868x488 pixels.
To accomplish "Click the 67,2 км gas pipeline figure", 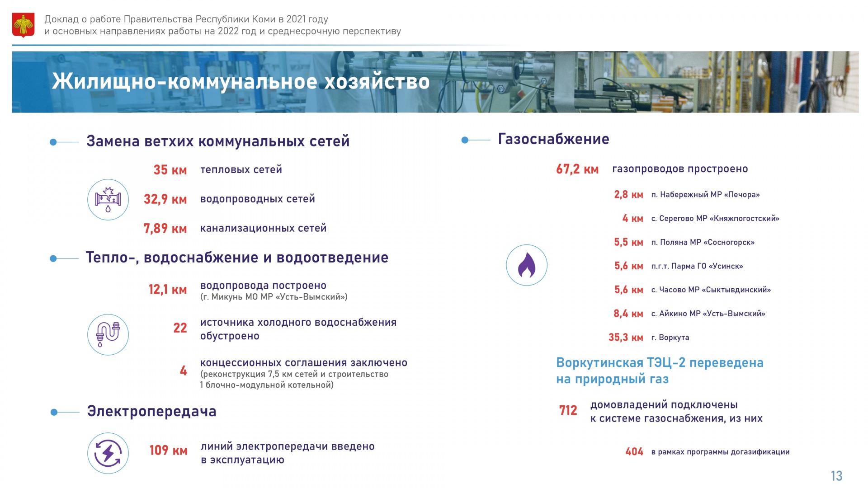I will pyautogui.click(x=577, y=169).
